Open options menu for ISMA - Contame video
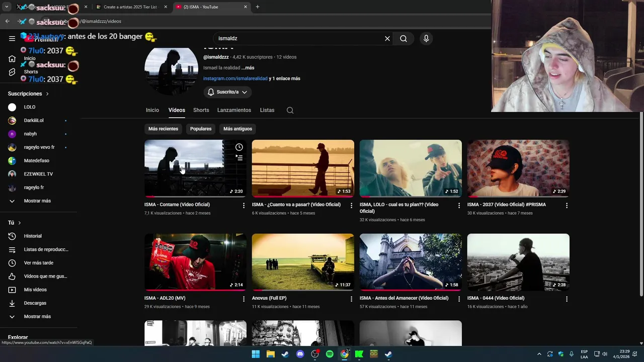 point(244,205)
